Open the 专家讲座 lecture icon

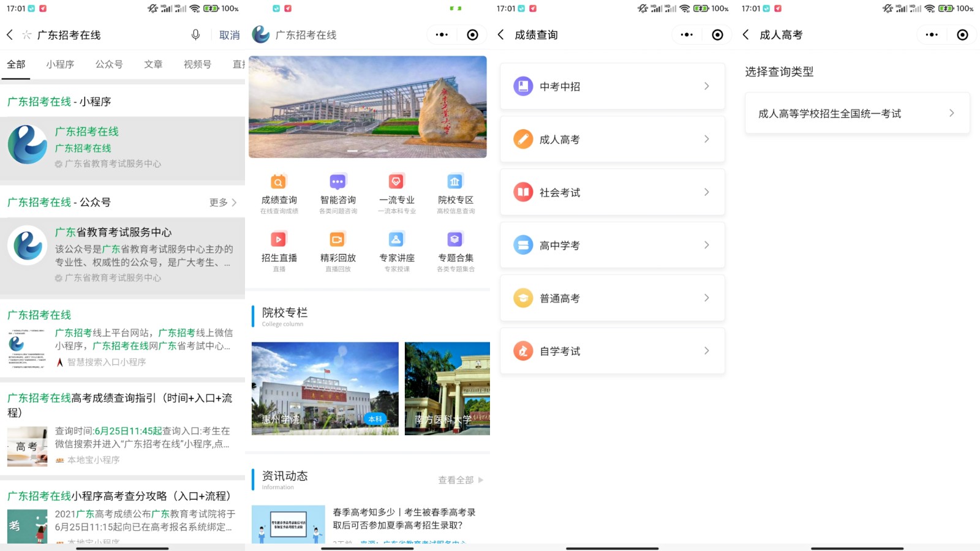396,239
